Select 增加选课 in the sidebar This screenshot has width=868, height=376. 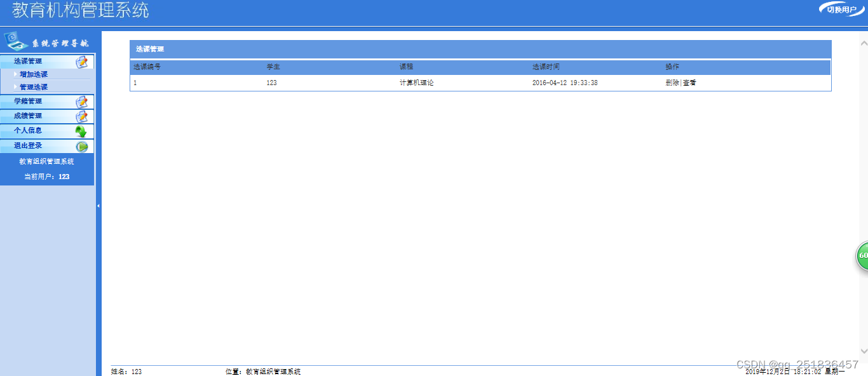(35, 74)
